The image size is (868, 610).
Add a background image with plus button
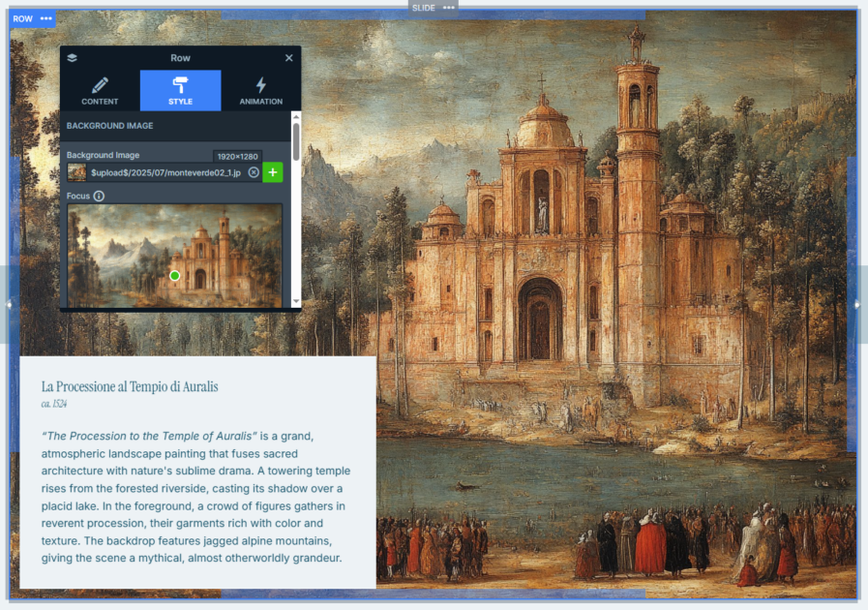[272, 172]
